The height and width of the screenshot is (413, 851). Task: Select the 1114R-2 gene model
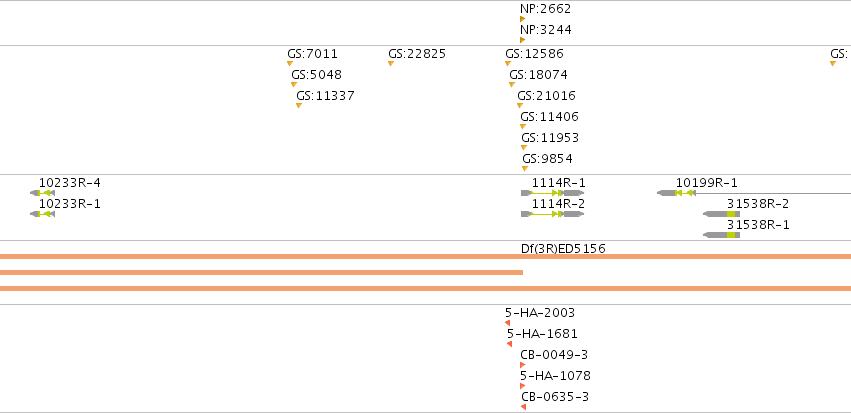point(552,214)
